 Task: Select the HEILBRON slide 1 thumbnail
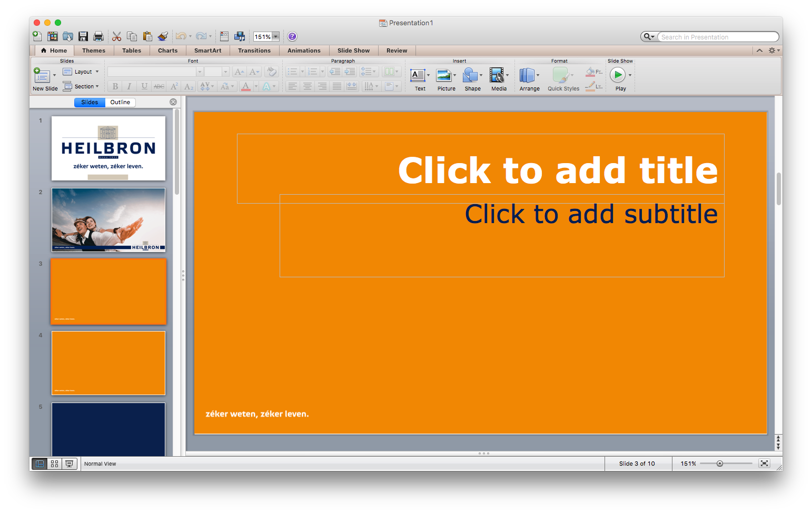108,148
